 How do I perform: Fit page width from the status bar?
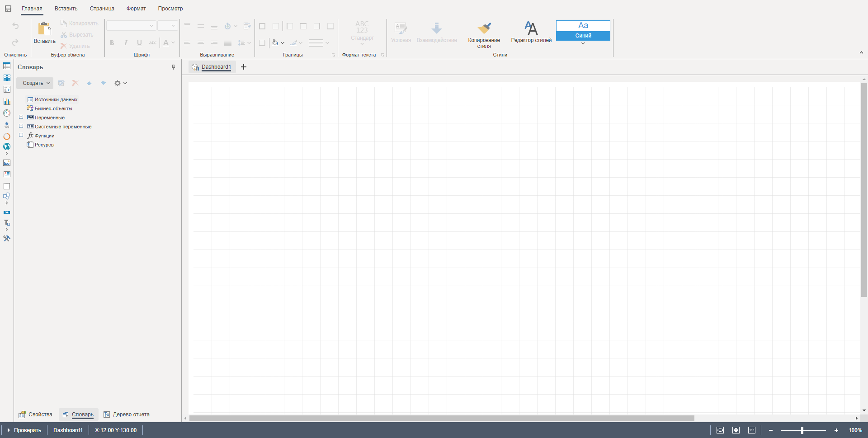pyautogui.click(x=720, y=430)
